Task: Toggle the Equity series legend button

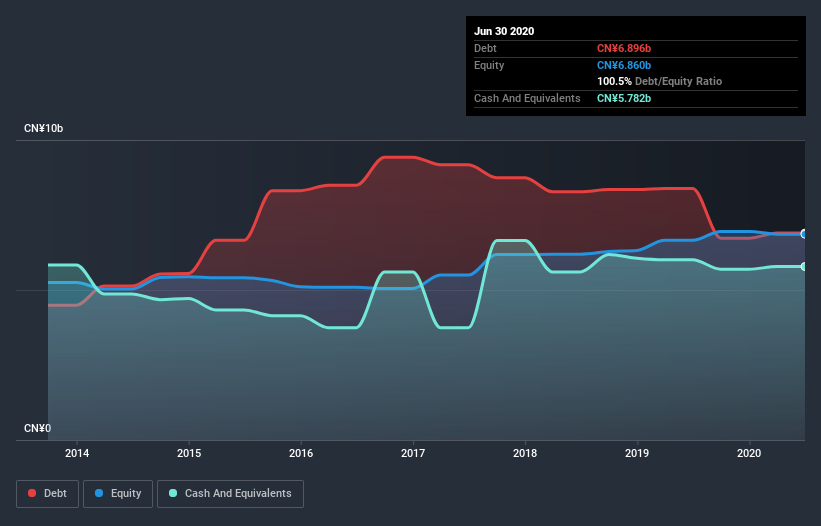Action: [x=118, y=494]
